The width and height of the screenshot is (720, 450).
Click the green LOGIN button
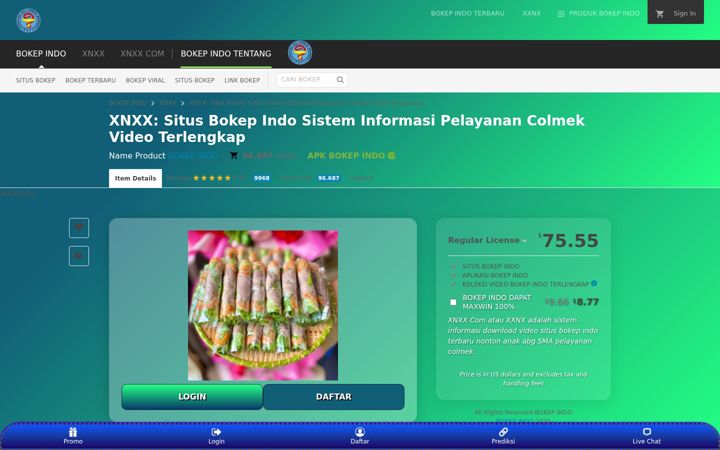192,397
